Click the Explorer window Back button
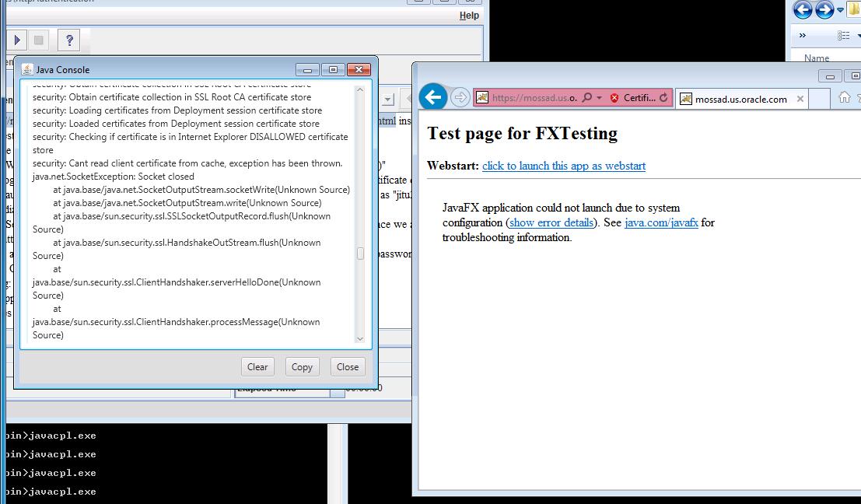 coord(803,10)
